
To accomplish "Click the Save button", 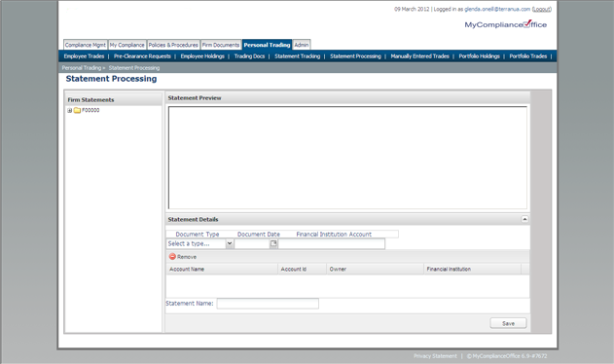I will (x=508, y=323).
